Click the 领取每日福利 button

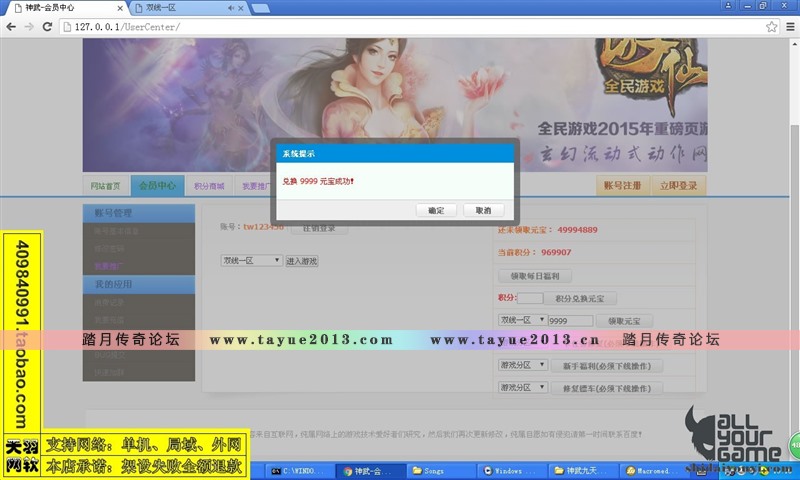(x=535, y=275)
